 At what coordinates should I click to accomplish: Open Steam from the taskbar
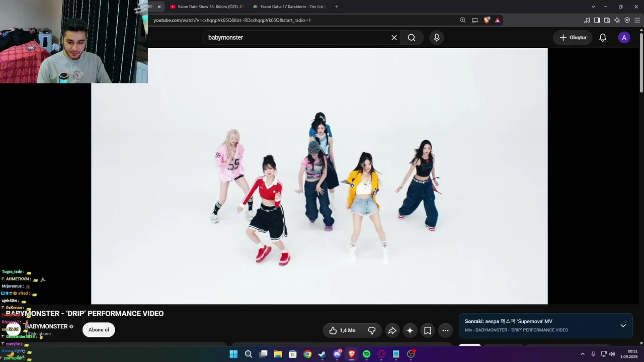click(x=322, y=354)
